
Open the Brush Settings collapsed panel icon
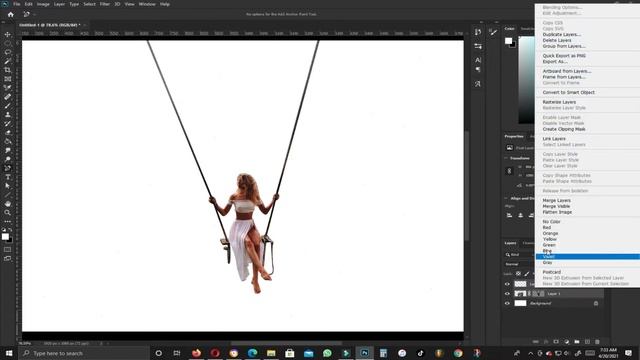(x=493, y=32)
